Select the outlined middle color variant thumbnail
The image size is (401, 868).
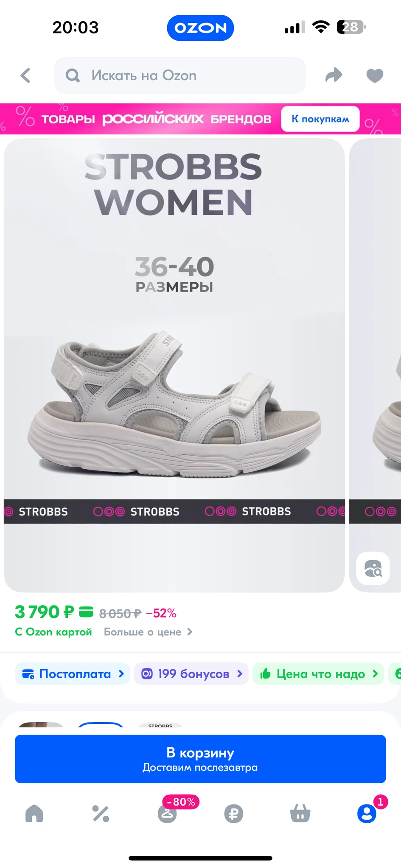click(101, 724)
